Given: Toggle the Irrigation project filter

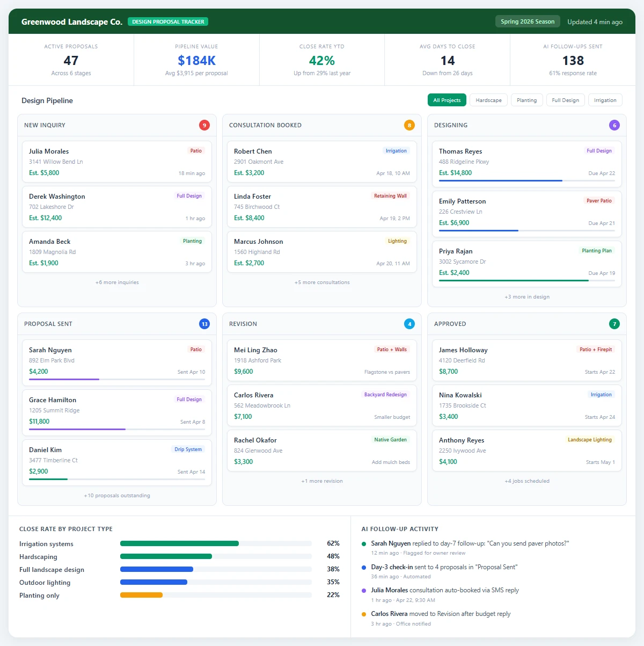Looking at the screenshot, I should [605, 100].
